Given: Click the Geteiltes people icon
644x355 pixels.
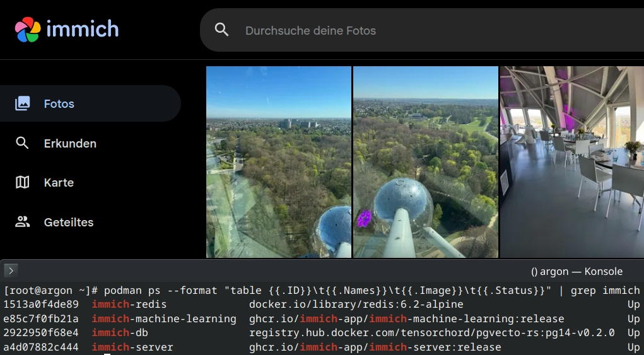Looking at the screenshot, I should (x=23, y=222).
